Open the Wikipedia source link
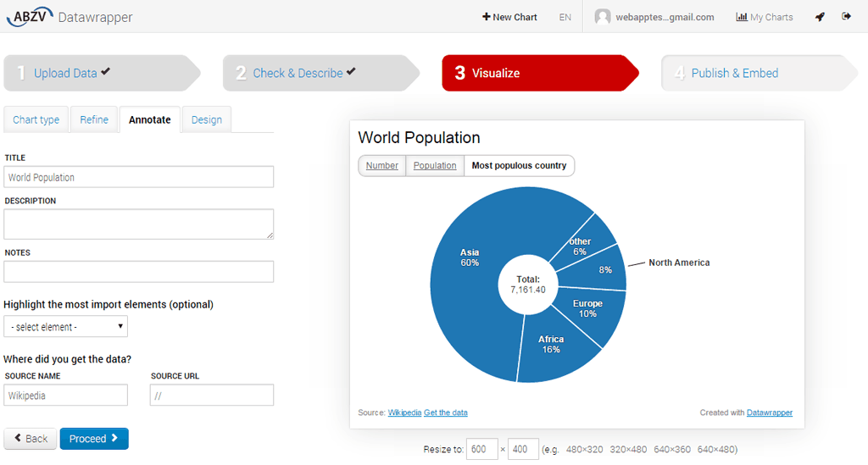 [x=404, y=412]
